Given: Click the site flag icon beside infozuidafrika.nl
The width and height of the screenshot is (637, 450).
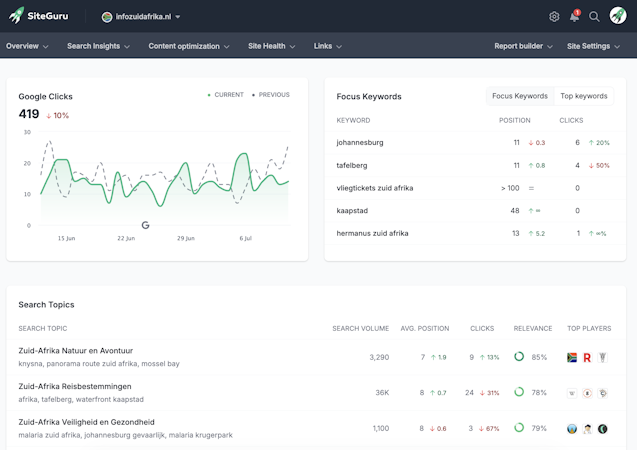Looking at the screenshot, I should [107, 17].
